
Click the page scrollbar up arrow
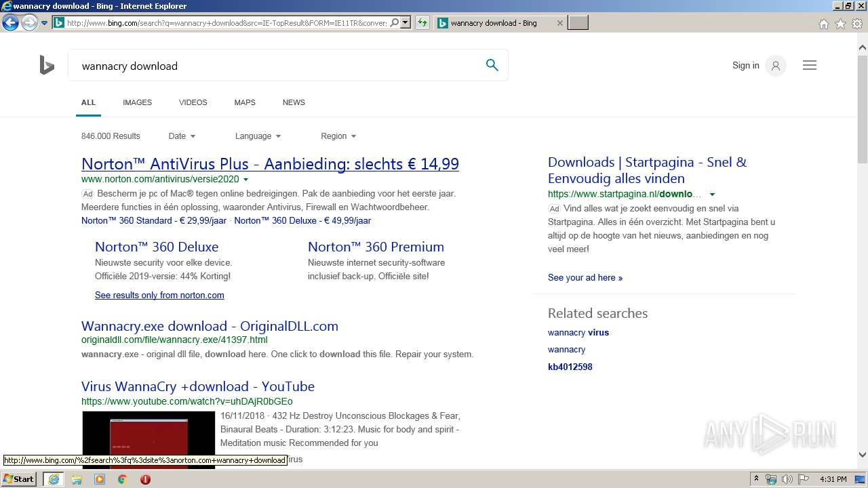862,48
